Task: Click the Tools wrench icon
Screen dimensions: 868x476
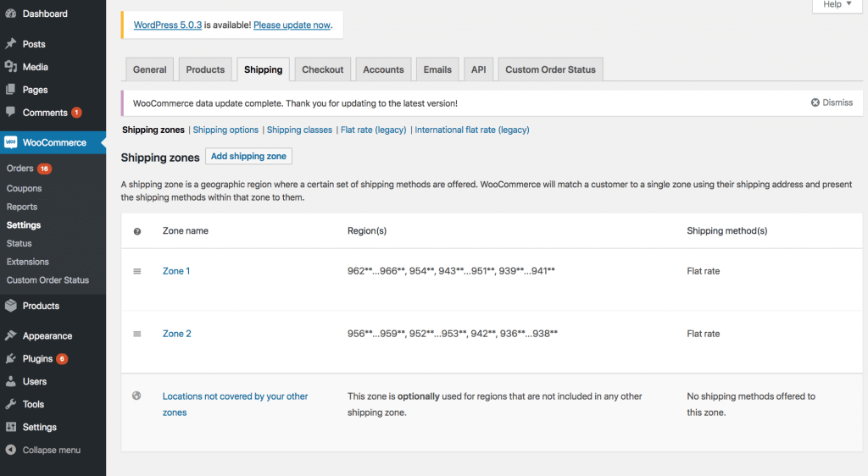Action: click(10, 404)
